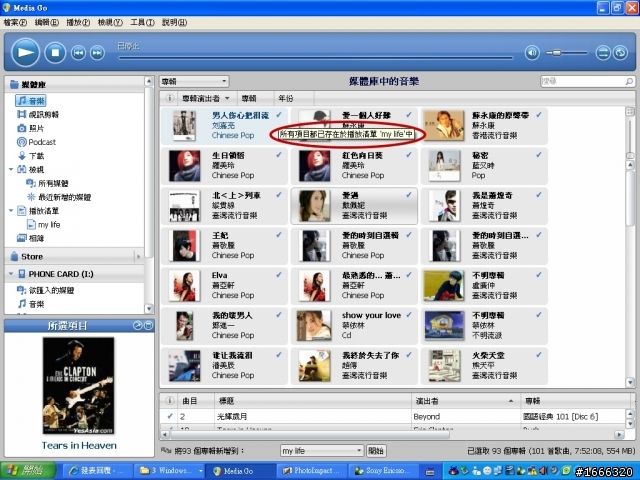Open the Tears in Heaven link

[x=79, y=445]
